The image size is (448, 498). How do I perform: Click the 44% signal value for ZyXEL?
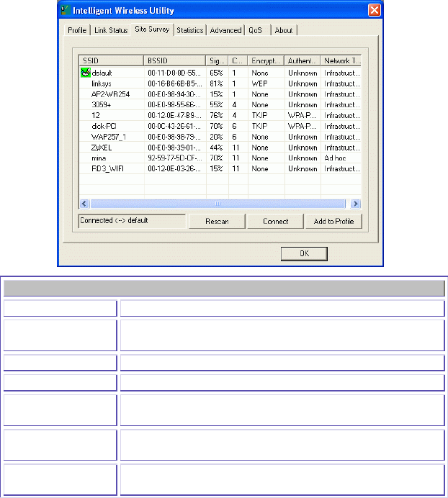pyautogui.click(x=216, y=148)
